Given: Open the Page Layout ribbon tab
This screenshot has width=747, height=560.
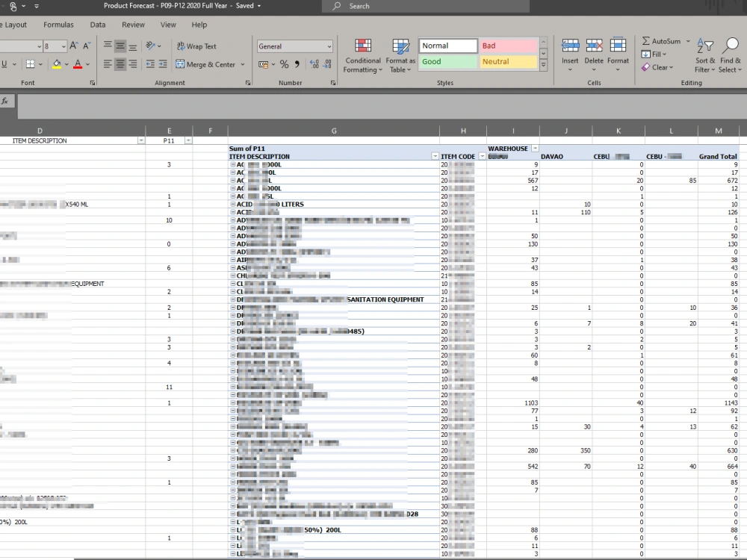Looking at the screenshot, I should [x=13, y=25].
